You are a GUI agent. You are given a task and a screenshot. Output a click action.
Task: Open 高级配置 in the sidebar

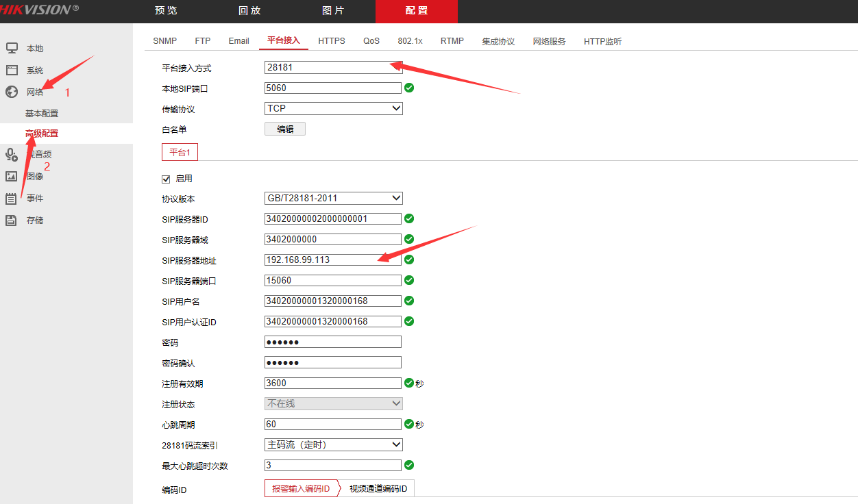click(x=42, y=134)
